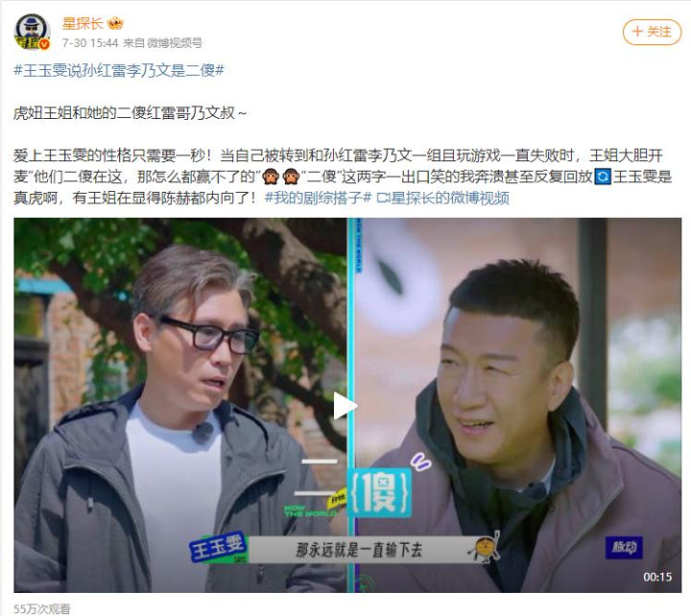
Task: Open the post timestamp 7-30 15:44
Action: (x=90, y=43)
